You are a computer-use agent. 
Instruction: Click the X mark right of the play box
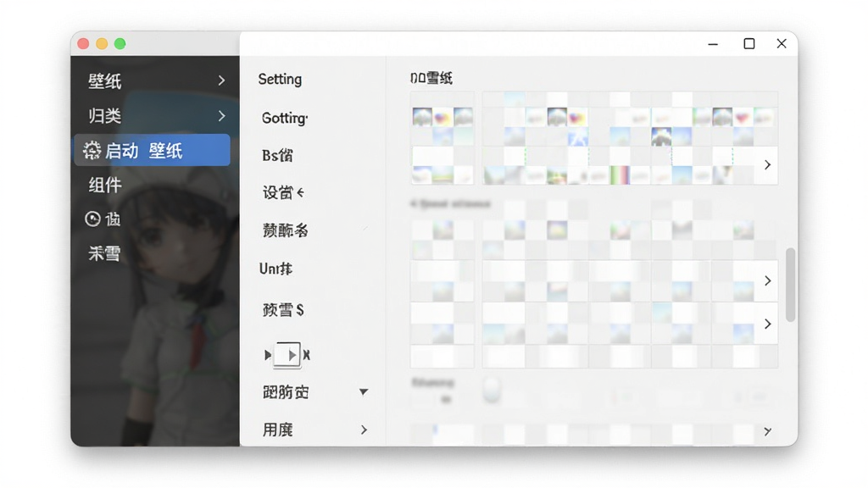pyautogui.click(x=306, y=355)
